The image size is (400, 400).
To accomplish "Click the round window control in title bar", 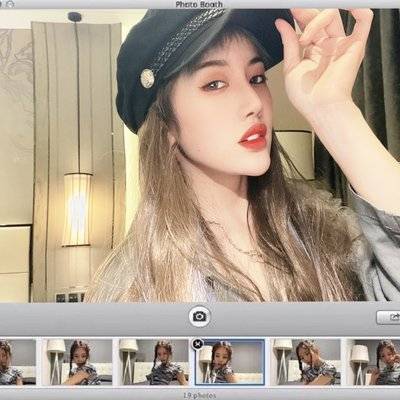I will pos(10,4).
